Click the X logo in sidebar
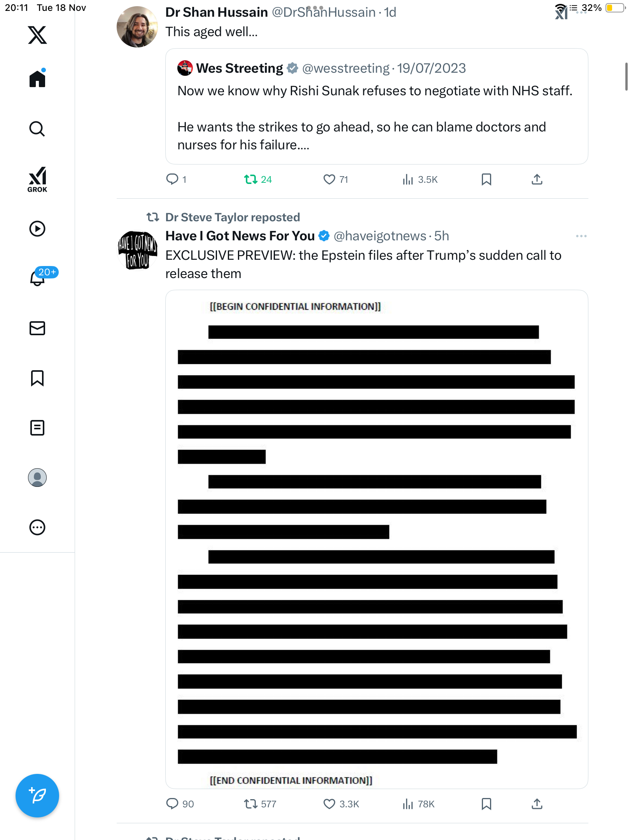Screen dimensions: 630x840 pos(37,35)
